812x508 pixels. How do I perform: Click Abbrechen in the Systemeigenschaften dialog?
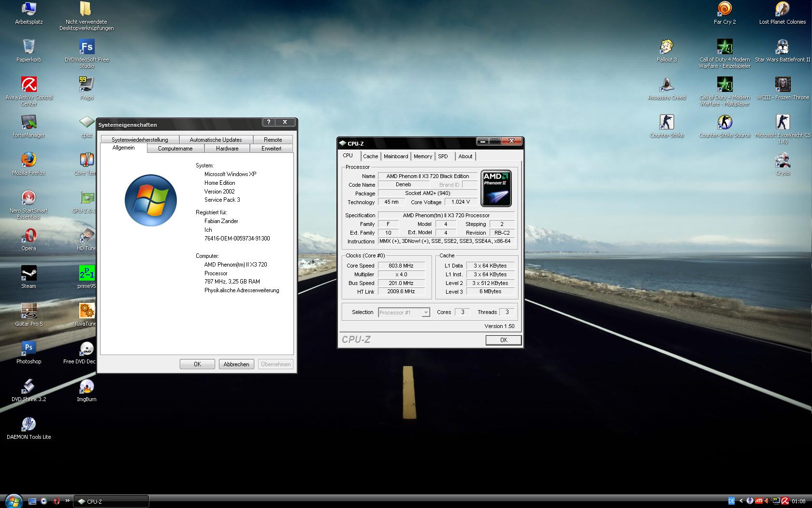[x=236, y=364]
